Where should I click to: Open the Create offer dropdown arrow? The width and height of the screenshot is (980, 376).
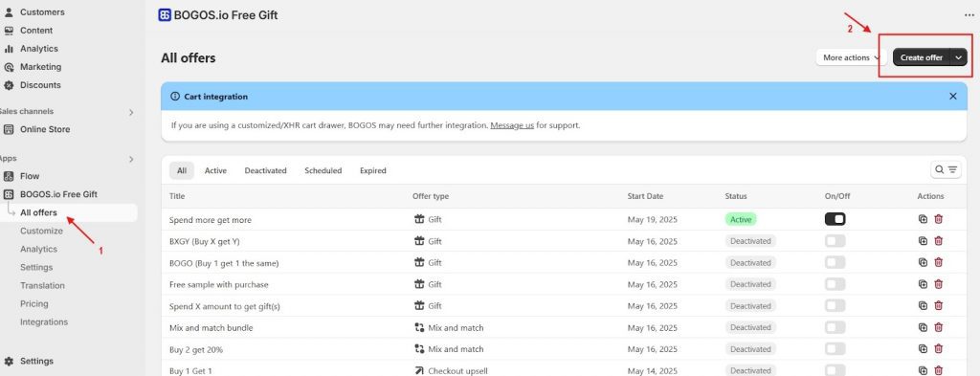(959, 57)
